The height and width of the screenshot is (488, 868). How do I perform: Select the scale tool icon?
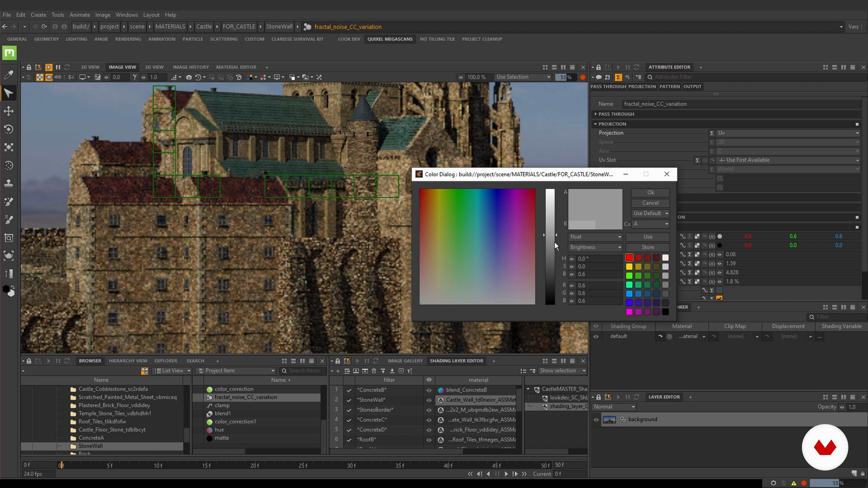click(x=8, y=148)
